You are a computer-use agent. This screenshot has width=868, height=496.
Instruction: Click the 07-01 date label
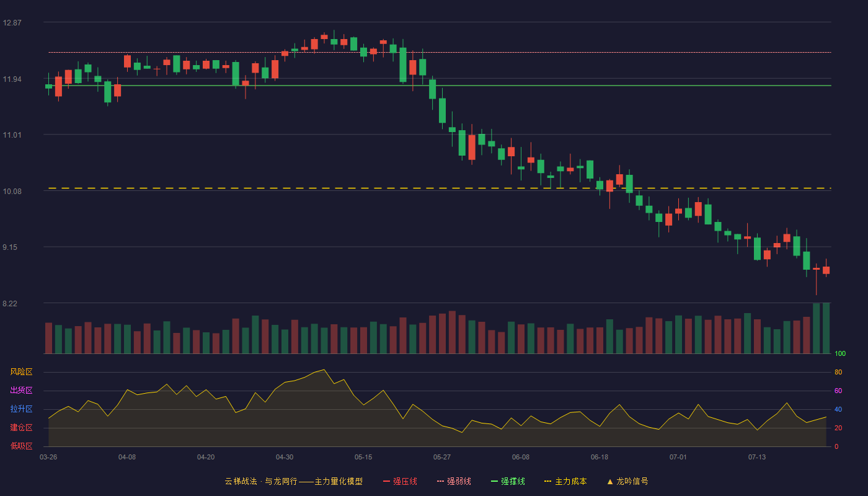click(x=678, y=457)
